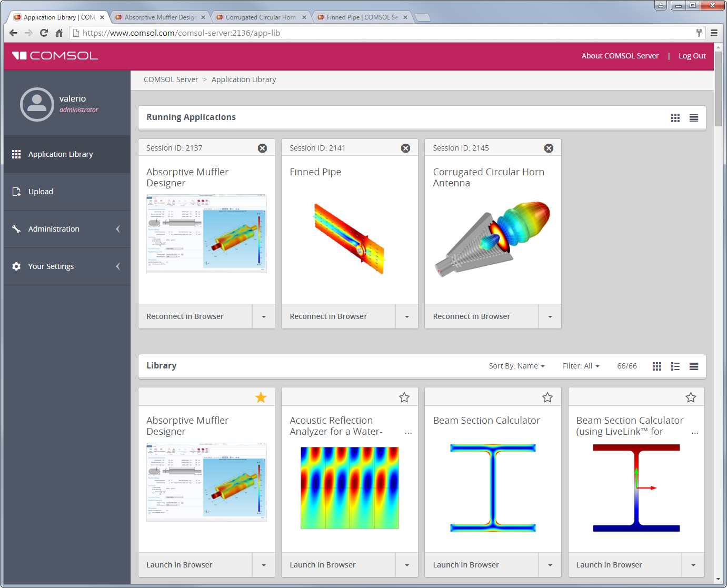Click the COMSOL logo in the header
This screenshot has width=727, height=588.
point(55,56)
